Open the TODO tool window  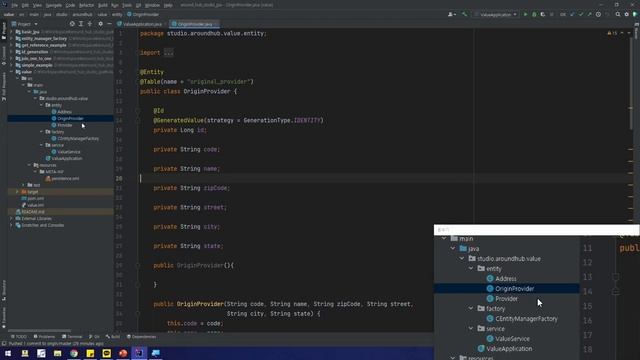click(x=18, y=337)
